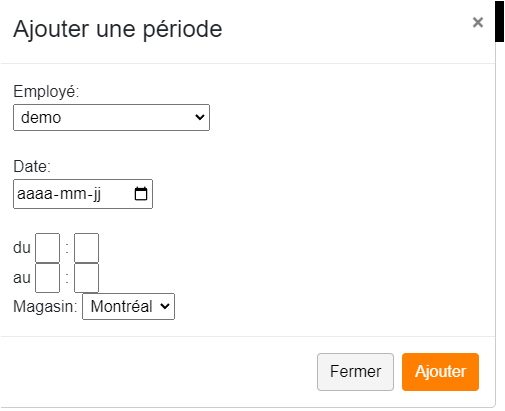The width and height of the screenshot is (505, 411).
Task: Click the au label text
Action: click(22, 278)
